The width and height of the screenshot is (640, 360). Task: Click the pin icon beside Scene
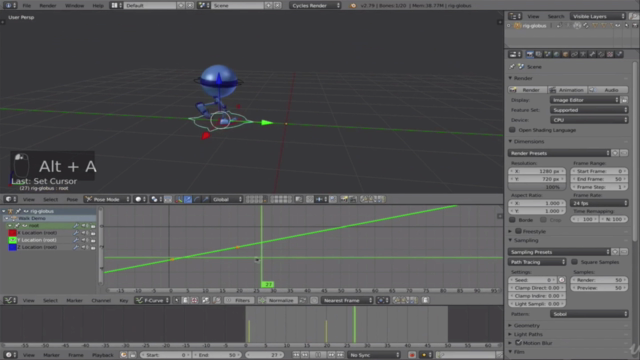512,67
